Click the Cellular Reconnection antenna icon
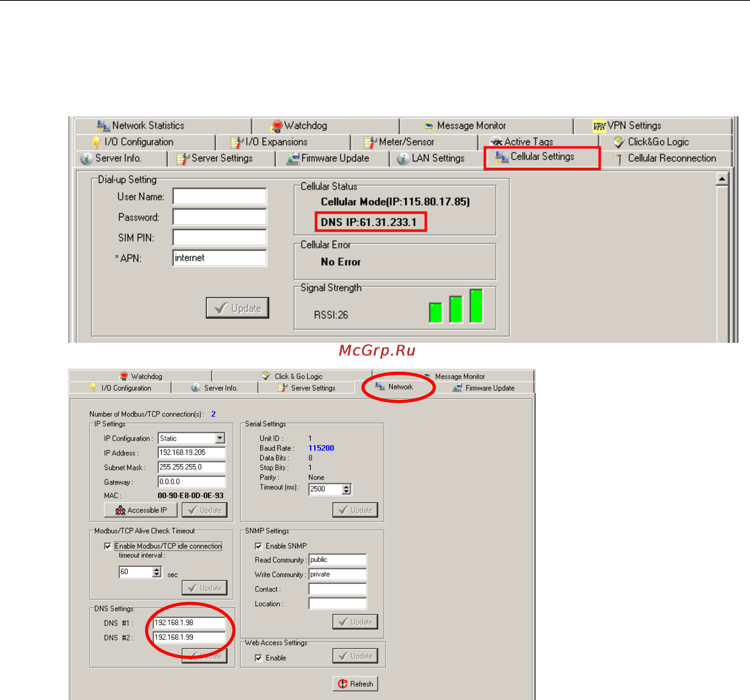The height and width of the screenshot is (700, 750). coord(619,158)
